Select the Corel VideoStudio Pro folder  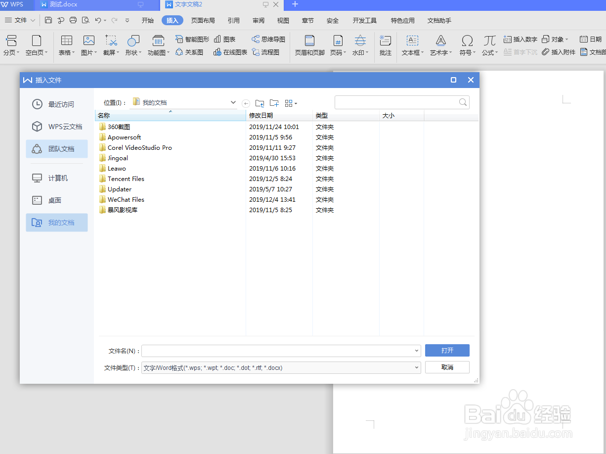(x=135, y=148)
